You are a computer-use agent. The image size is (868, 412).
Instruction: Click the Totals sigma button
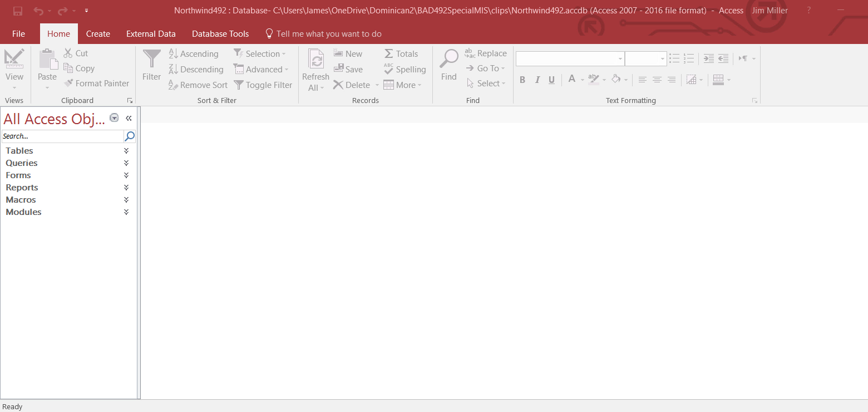pyautogui.click(x=401, y=54)
